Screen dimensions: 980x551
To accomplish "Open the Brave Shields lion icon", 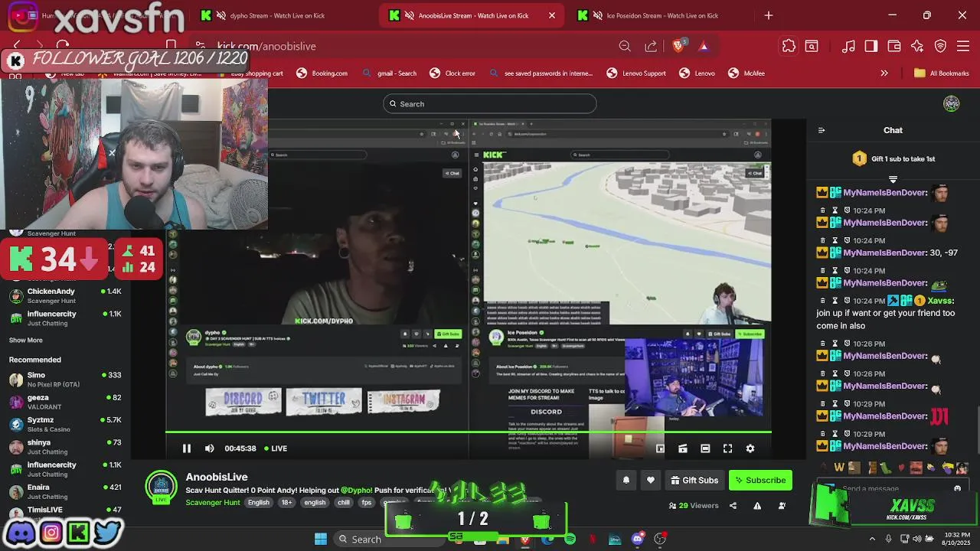I will (x=678, y=47).
